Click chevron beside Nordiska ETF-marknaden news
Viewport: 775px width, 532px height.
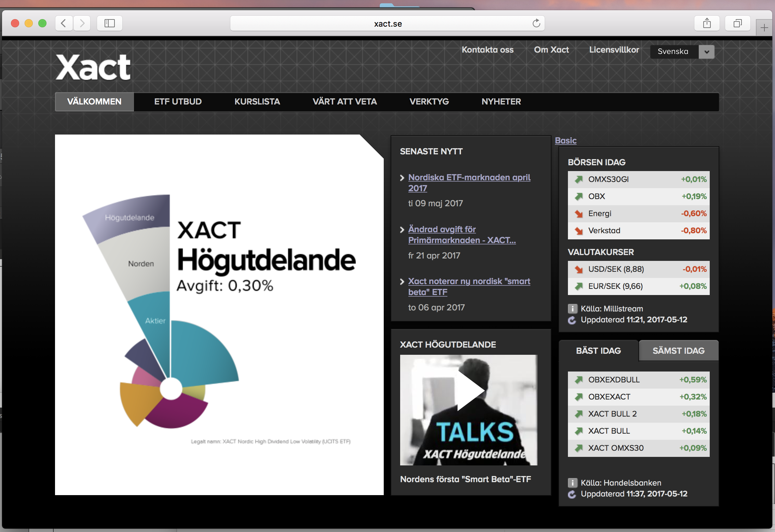pyautogui.click(x=402, y=178)
